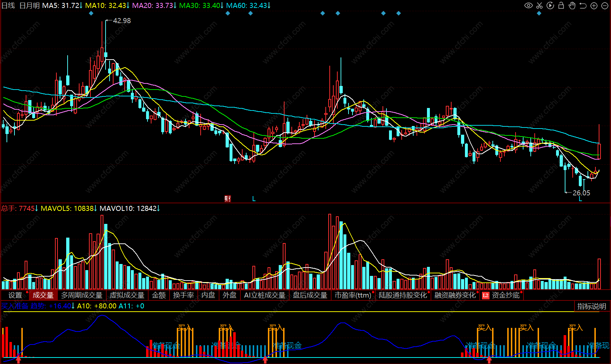Viewport: 611px width, 364px height.
Task: Select the 市盈率(ttm) tab
Action: (353, 295)
